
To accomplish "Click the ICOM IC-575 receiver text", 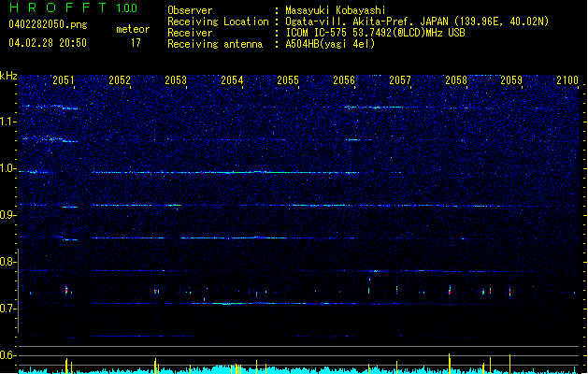I will point(375,33).
